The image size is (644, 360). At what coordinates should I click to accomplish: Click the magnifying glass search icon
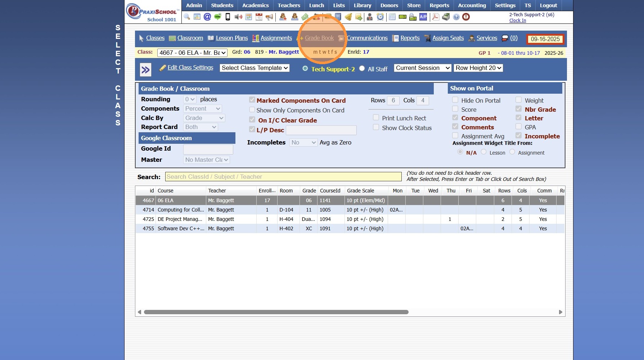click(x=187, y=17)
